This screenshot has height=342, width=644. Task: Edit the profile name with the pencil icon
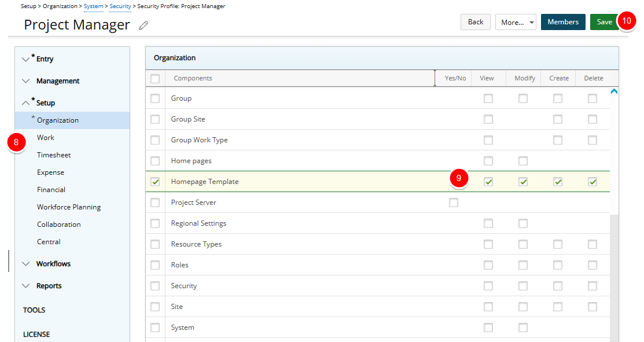[143, 25]
